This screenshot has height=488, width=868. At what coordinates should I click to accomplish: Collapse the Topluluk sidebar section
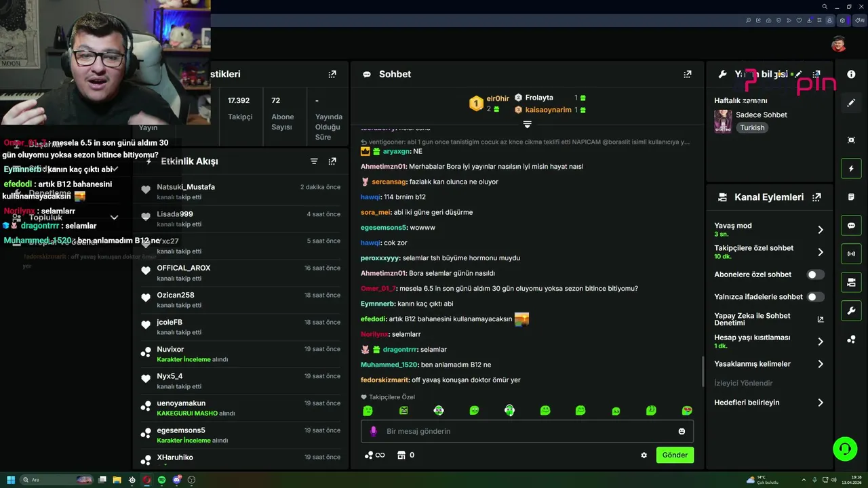pos(114,218)
